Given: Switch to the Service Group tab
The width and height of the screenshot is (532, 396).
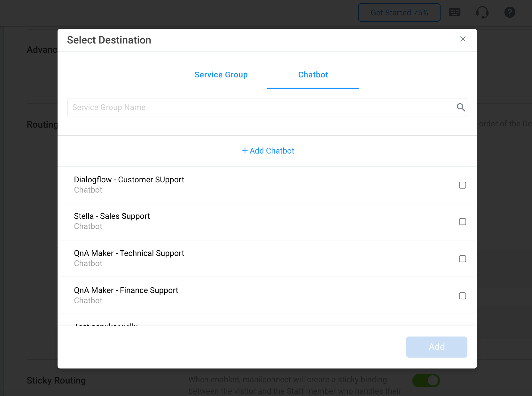Looking at the screenshot, I should click(x=221, y=75).
